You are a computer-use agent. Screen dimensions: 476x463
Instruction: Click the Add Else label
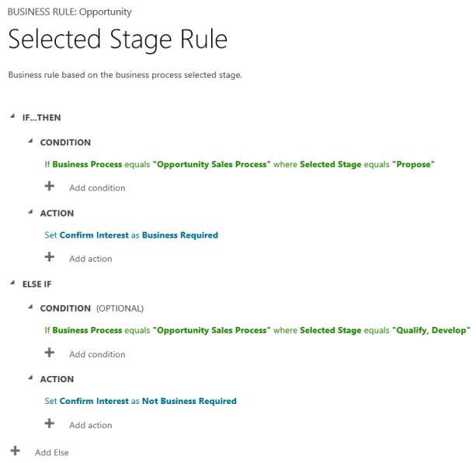52,452
